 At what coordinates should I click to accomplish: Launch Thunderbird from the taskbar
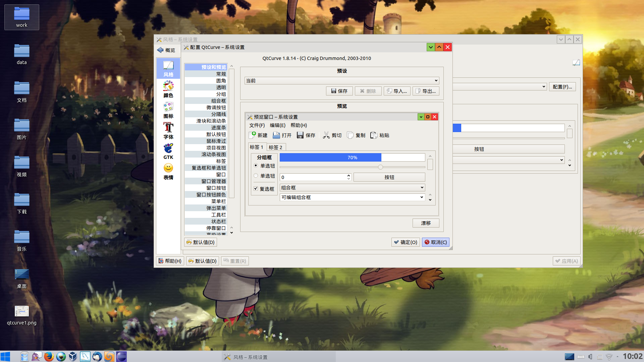pos(97,356)
